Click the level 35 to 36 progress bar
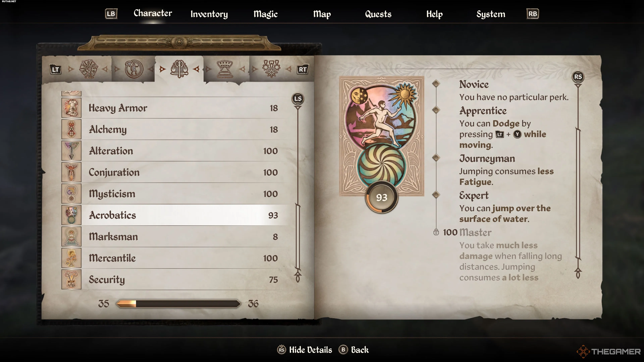This screenshot has height=362, width=644. coord(178,304)
